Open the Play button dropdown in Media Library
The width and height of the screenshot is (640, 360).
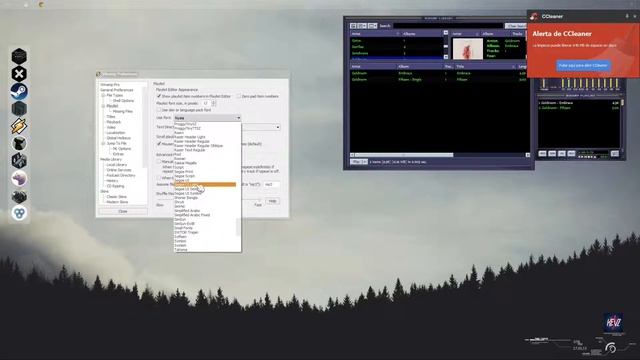pyautogui.click(x=365, y=162)
